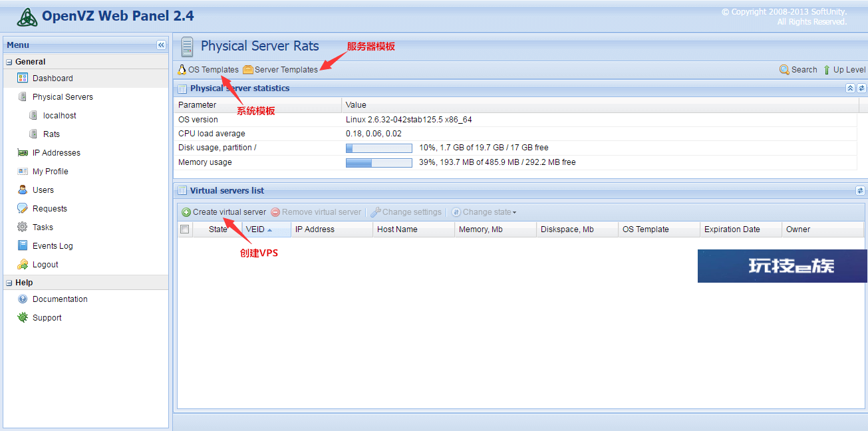Go Up Level
The image size is (868, 431).
(849, 69)
